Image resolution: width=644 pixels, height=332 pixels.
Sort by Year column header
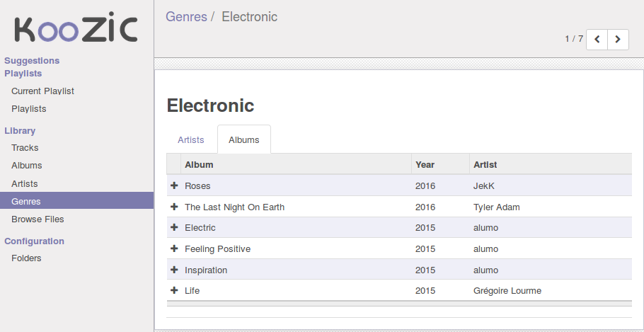click(x=440, y=165)
